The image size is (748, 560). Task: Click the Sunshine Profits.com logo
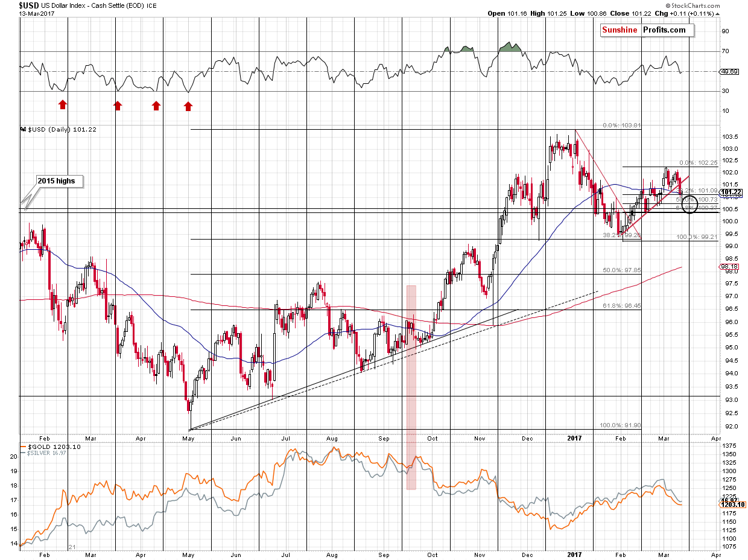[x=647, y=30]
